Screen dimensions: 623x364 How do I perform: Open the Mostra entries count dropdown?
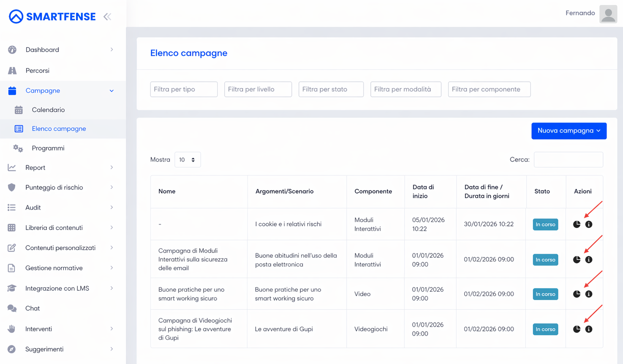(x=187, y=160)
